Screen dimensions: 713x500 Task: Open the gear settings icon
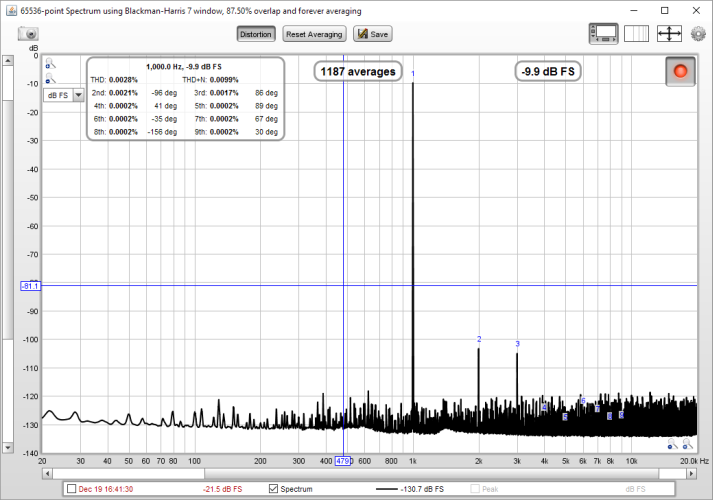click(x=698, y=34)
